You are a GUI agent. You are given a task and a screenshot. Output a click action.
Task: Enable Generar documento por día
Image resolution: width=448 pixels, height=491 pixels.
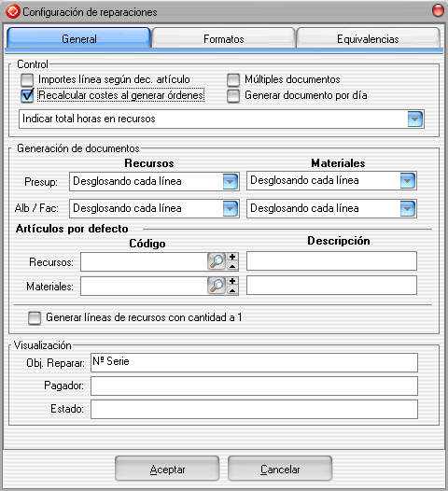pos(233,96)
